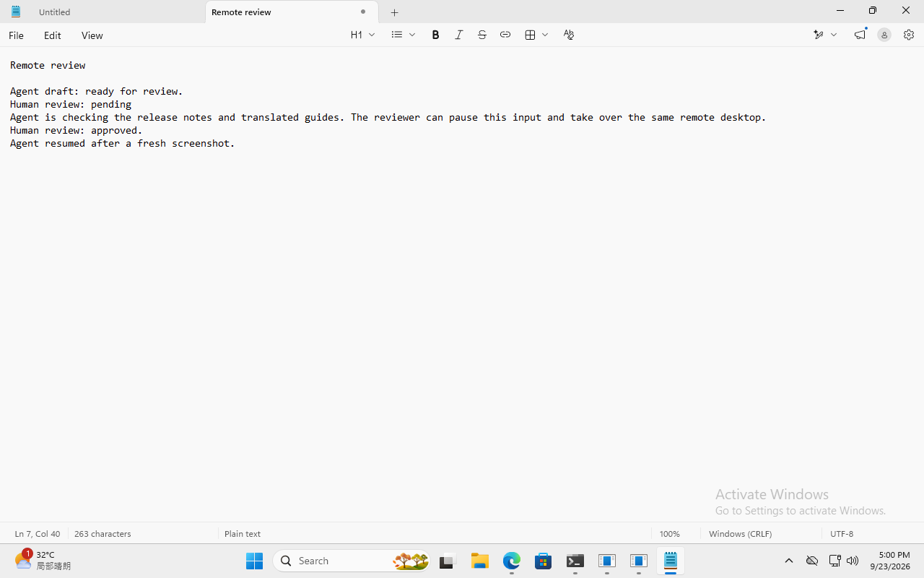Viewport: 924px width, 578px height.
Task: Open the settings gear in Notepad
Action: (x=908, y=35)
